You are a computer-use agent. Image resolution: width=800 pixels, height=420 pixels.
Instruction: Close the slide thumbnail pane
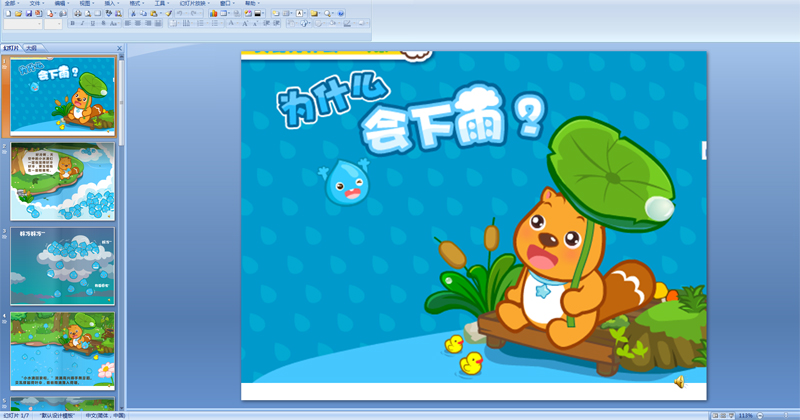(x=119, y=48)
